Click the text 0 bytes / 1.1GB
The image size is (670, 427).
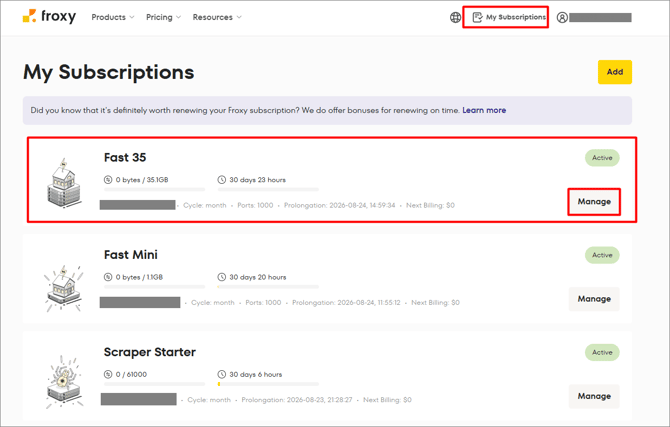139,277
